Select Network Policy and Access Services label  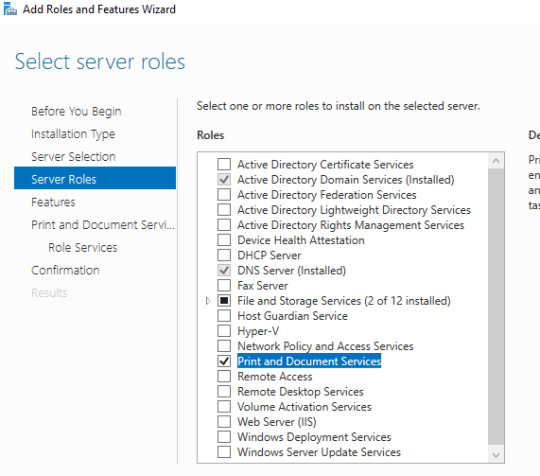[x=325, y=346]
